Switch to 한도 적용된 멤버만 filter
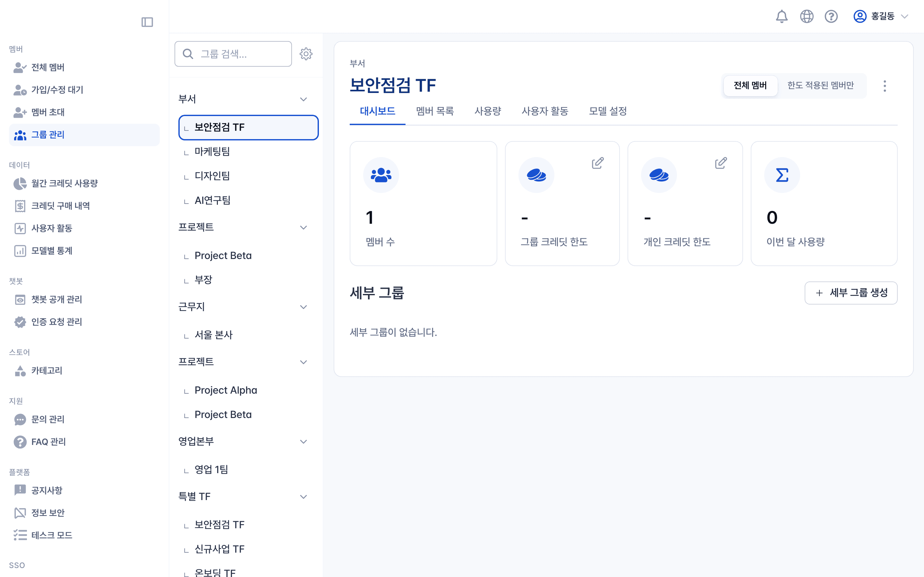The width and height of the screenshot is (924, 577). [821, 86]
